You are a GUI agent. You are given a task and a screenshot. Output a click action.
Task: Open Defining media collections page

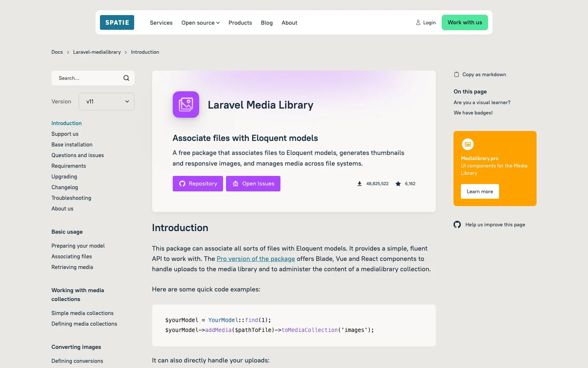click(84, 324)
